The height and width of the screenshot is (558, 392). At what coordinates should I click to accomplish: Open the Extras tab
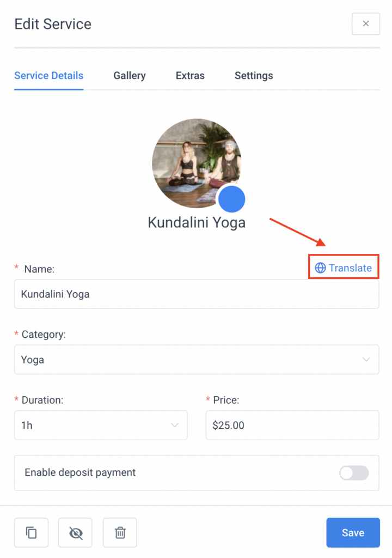click(189, 76)
